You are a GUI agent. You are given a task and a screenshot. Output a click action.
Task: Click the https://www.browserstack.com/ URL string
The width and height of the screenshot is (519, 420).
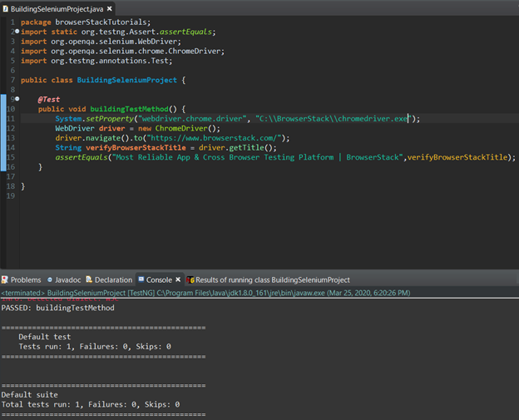(214, 138)
